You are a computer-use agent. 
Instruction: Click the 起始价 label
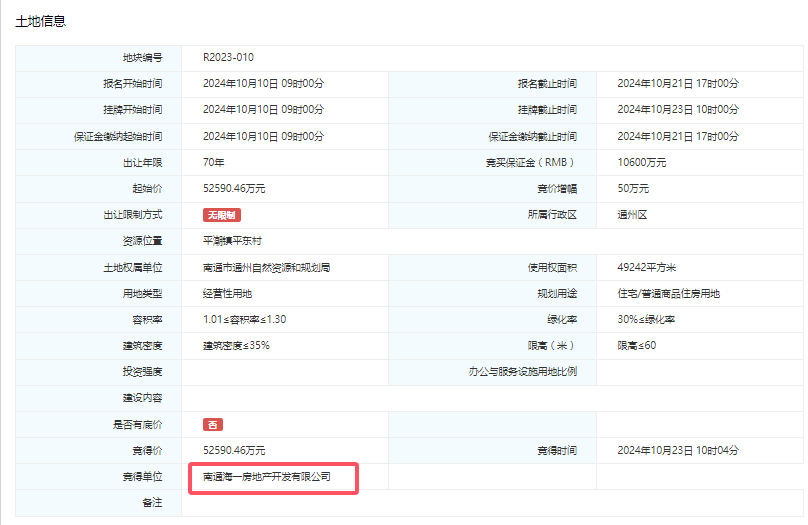pyautogui.click(x=147, y=189)
